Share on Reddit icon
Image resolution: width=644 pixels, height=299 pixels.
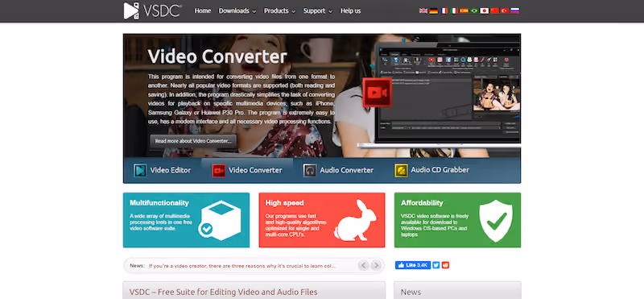point(446,265)
